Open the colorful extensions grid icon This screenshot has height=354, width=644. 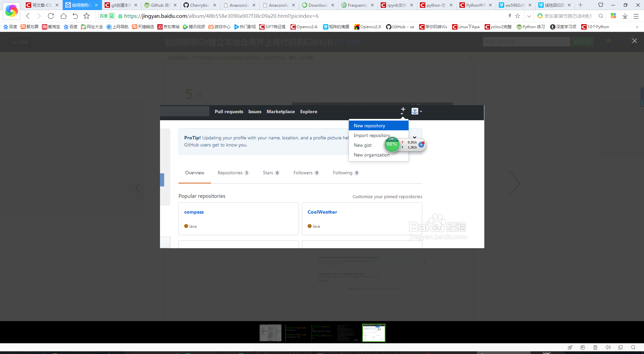[x=613, y=16]
